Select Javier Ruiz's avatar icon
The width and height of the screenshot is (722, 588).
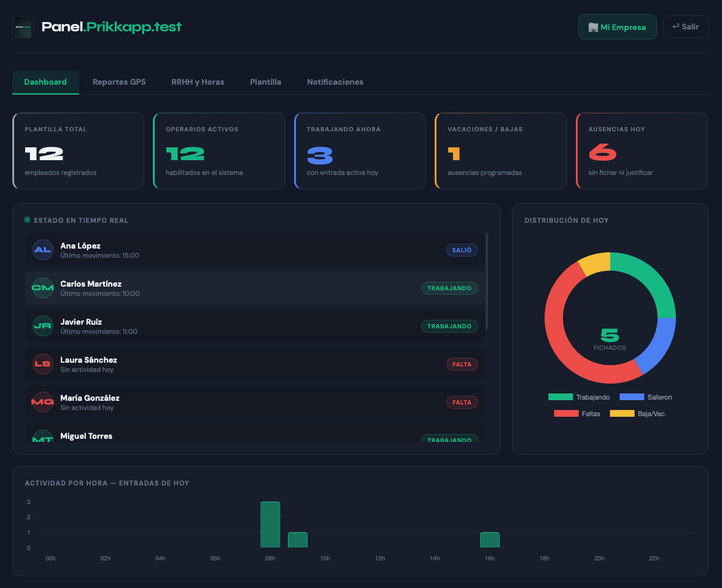[42, 326]
